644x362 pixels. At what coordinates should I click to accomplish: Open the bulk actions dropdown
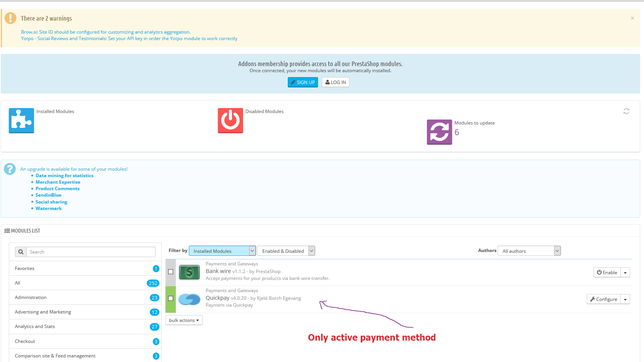coord(184,320)
